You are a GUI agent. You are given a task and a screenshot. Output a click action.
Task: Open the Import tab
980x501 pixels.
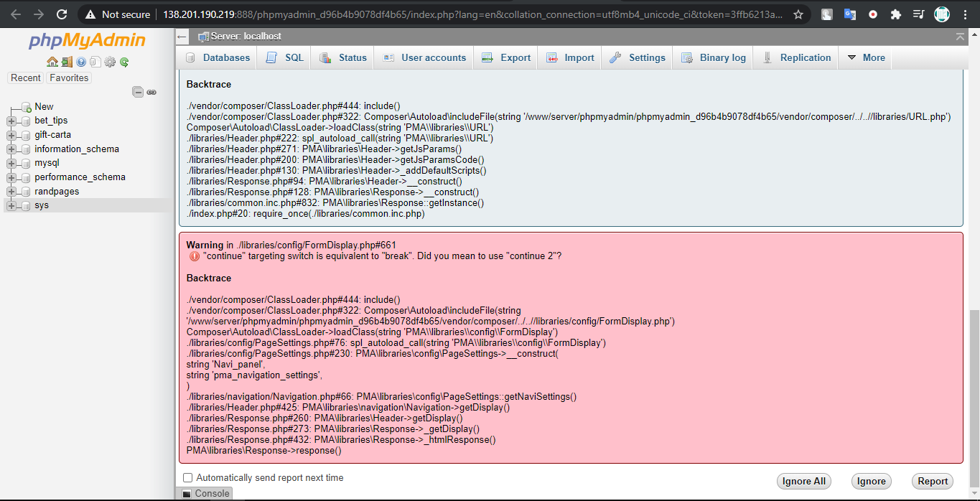coord(570,58)
